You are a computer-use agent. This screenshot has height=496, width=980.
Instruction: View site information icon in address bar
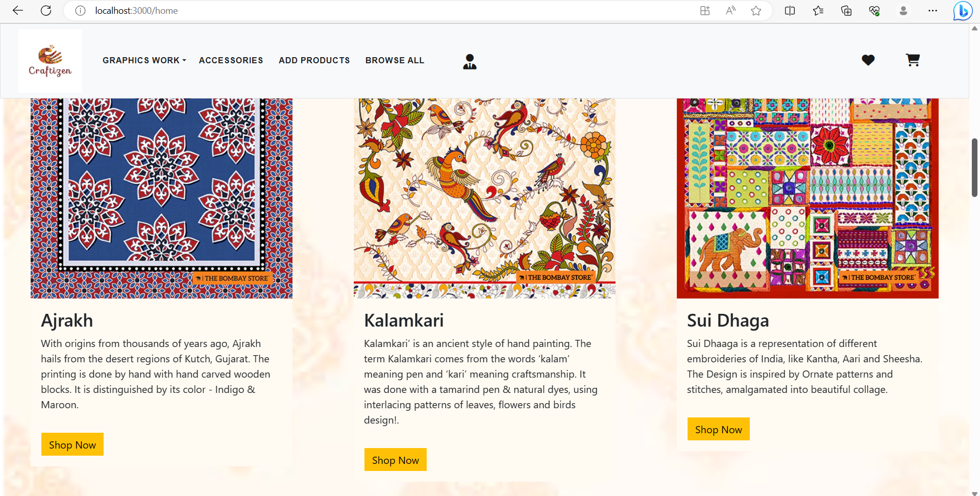(x=80, y=11)
